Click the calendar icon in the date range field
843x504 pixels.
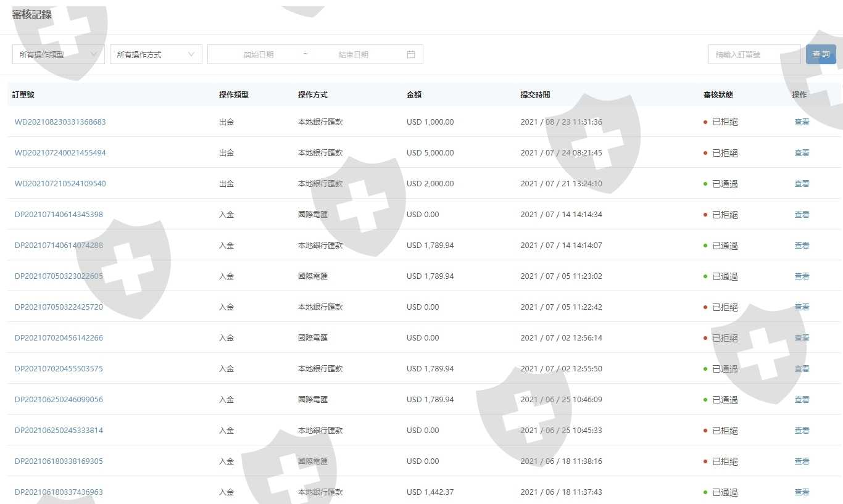click(x=411, y=54)
